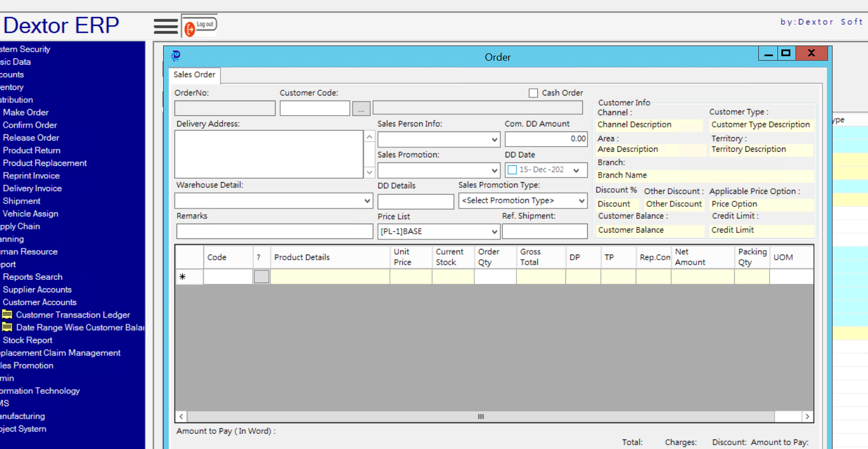Screen dimensions: 868x449
Task: Click the Current Stock column header
Action: pyautogui.click(x=453, y=257)
